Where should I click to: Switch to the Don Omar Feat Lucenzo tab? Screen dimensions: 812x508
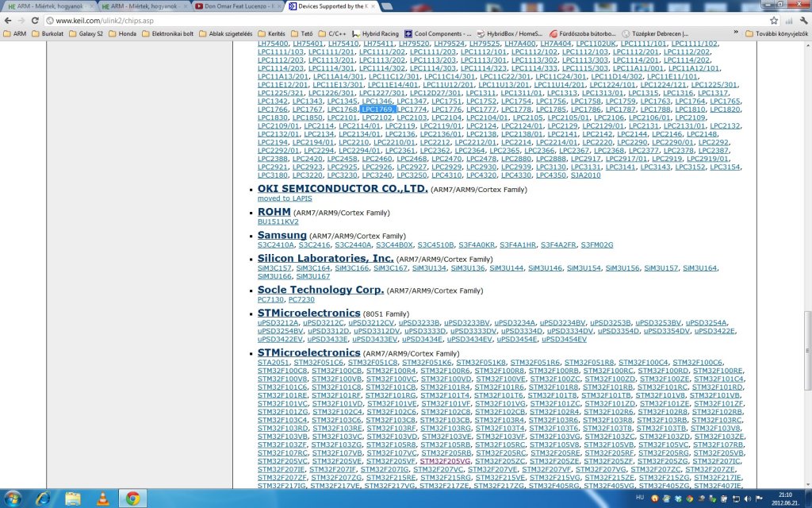tap(236, 6)
